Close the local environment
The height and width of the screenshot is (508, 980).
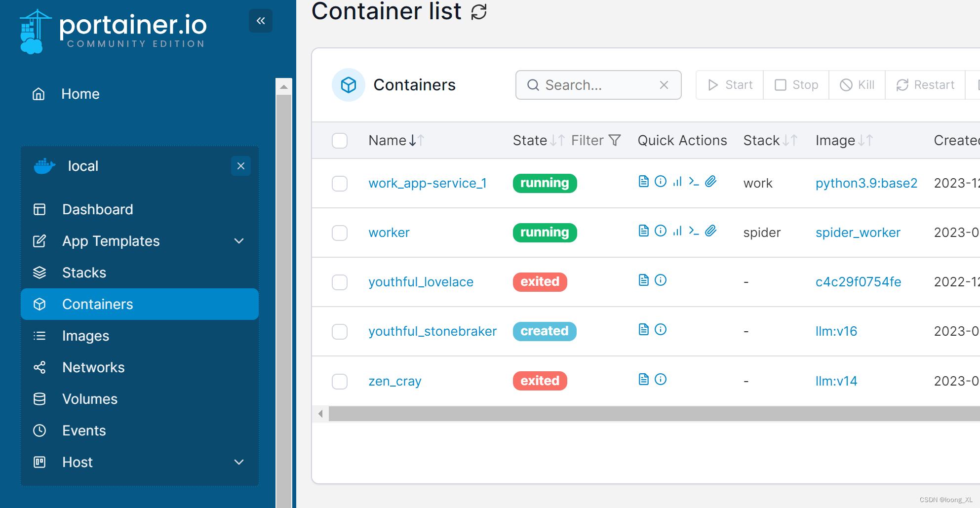(241, 166)
